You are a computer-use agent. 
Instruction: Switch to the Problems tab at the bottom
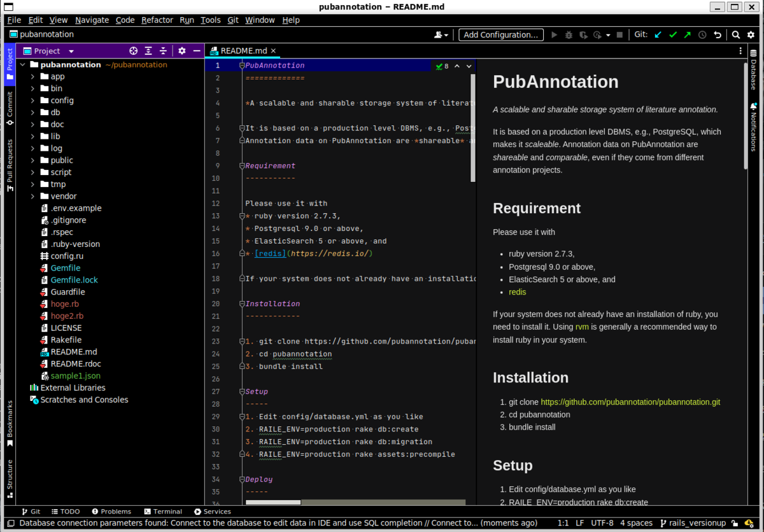[x=111, y=511]
